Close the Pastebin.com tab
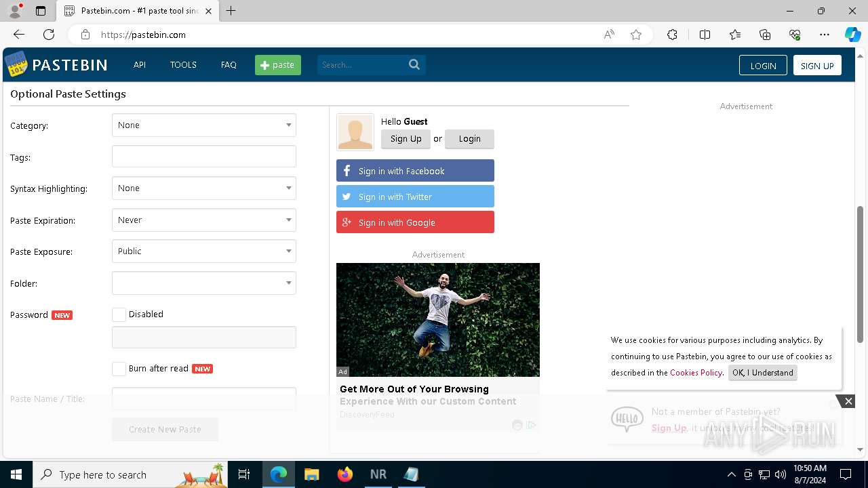The width and height of the screenshot is (868, 488). pos(208,11)
